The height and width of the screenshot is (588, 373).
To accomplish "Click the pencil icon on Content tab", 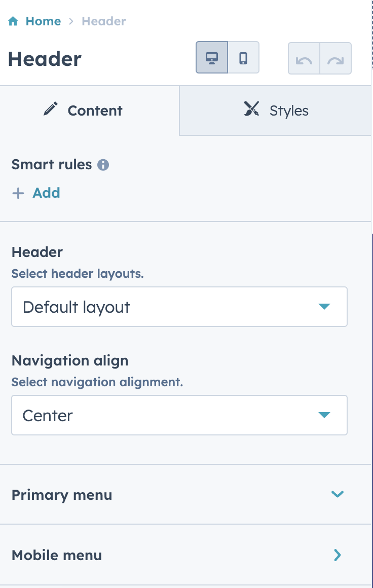I will coord(51,109).
